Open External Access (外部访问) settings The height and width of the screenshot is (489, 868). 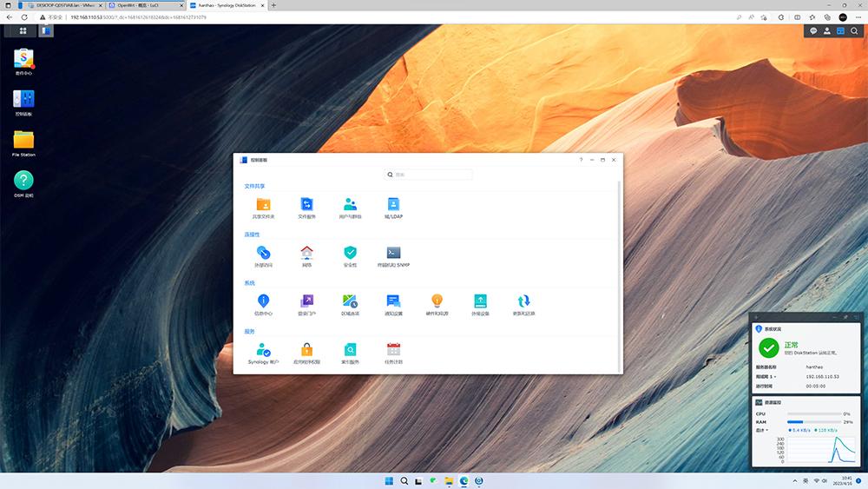[263, 254]
